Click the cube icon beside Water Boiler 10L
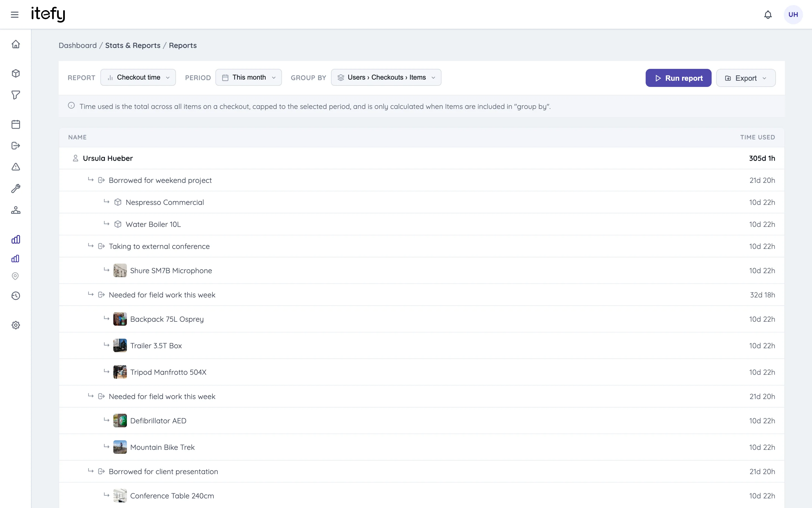Screen dimensions: 812x508 pos(118,224)
